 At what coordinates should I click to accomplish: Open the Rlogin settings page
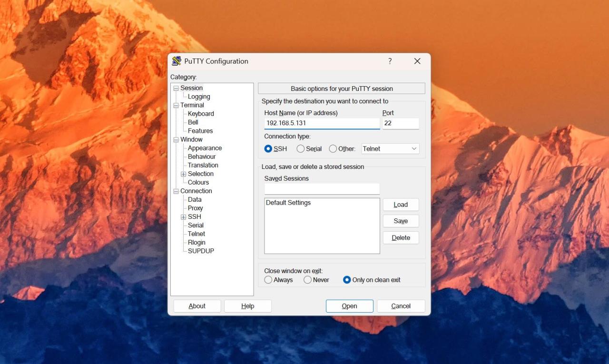[196, 242]
